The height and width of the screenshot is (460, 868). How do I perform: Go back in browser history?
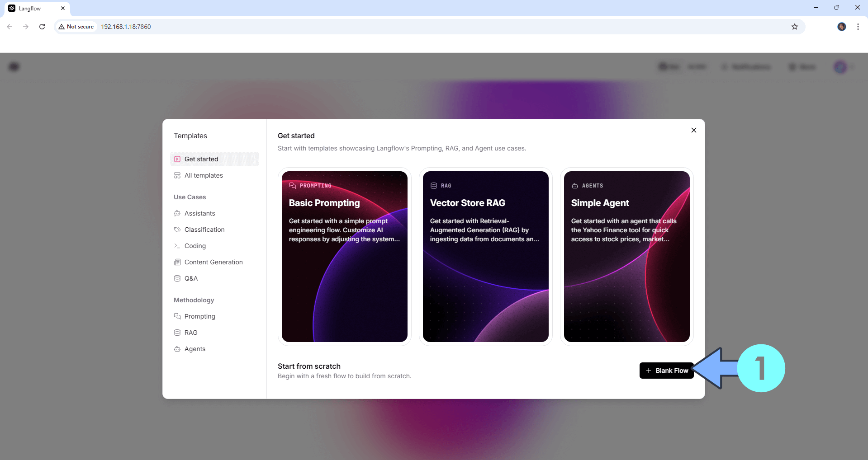click(9, 27)
